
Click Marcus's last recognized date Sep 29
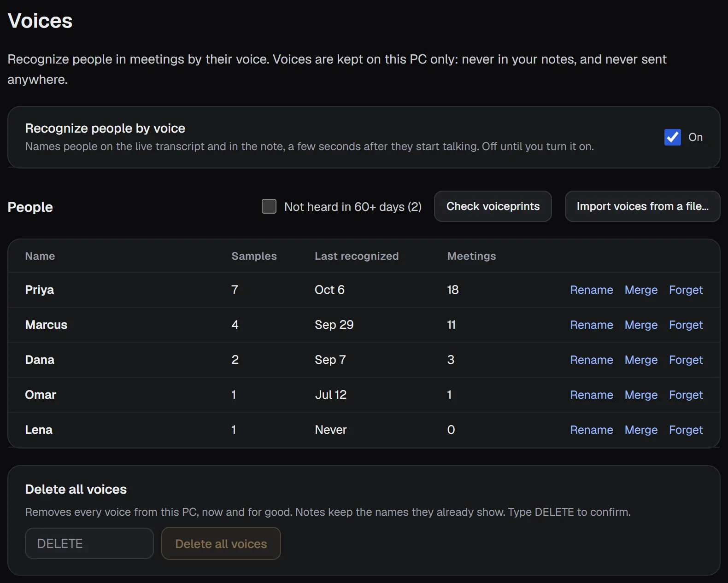coord(334,325)
